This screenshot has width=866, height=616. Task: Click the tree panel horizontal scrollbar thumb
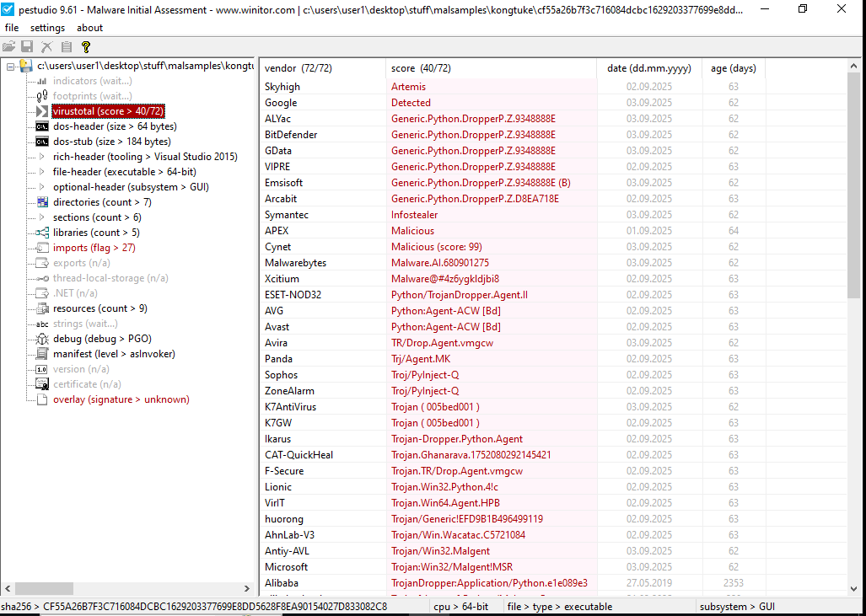click(x=44, y=589)
